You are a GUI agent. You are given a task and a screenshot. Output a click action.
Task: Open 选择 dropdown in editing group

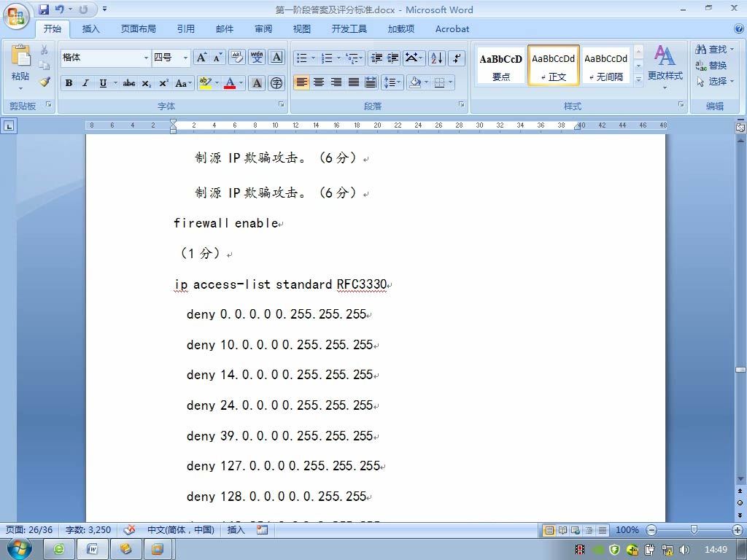715,82
